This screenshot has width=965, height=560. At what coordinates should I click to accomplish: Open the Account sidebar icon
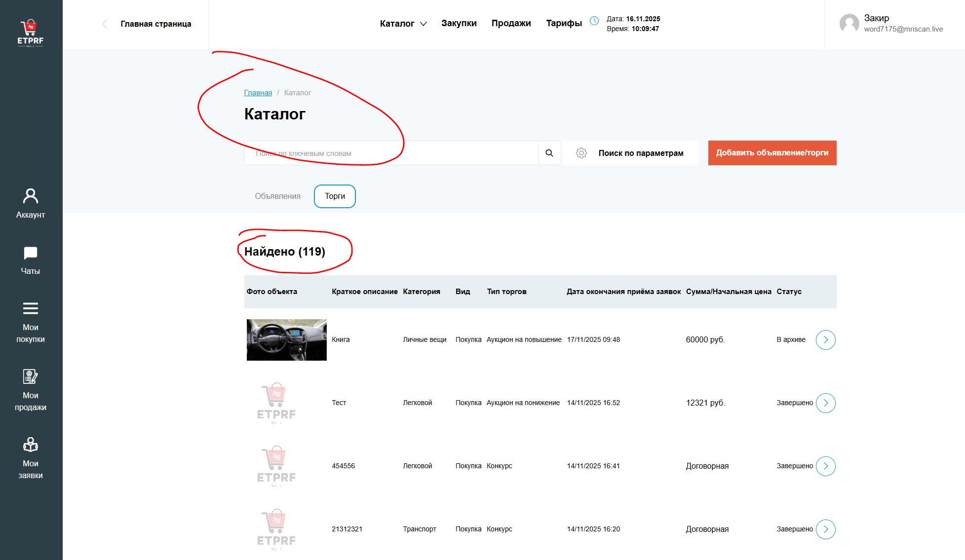tap(31, 203)
